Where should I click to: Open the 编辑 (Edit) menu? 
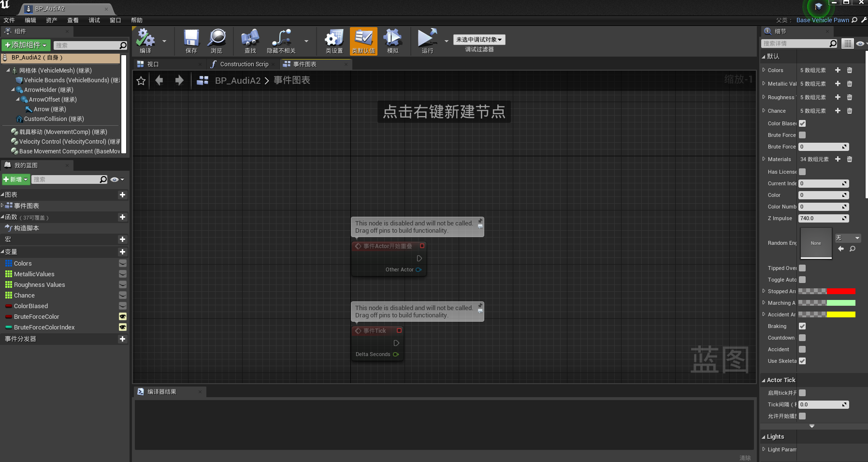[30, 20]
